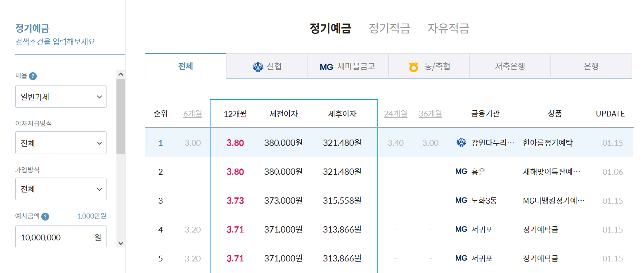The height and width of the screenshot is (273, 644).
Task: Click the scroll down arrow in the sidebar
Action: pyautogui.click(x=121, y=243)
